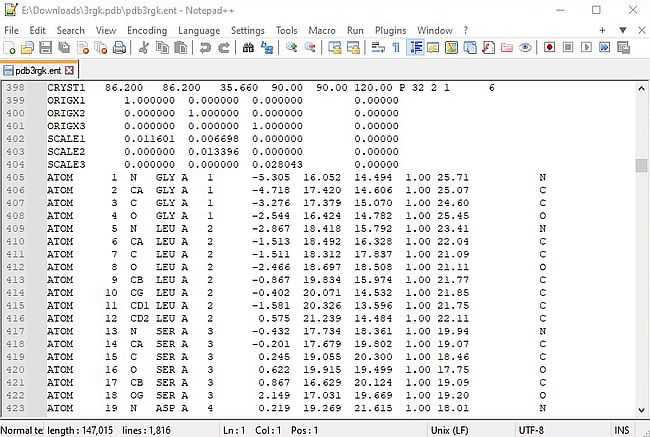The image size is (650, 437).
Task: Click the Save All icon
Action: tap(64, 48)
